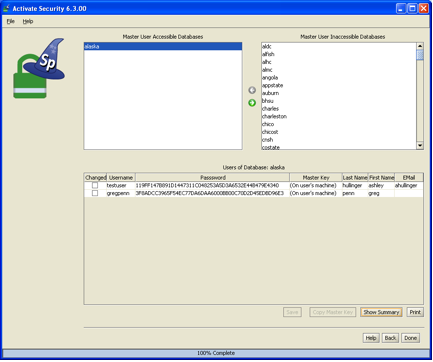Open the File menu

tap(11, 21)
